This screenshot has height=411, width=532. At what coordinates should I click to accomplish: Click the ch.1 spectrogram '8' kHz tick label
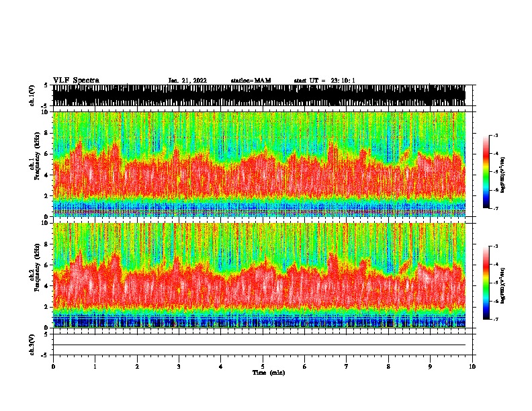[x=47, y=133]
